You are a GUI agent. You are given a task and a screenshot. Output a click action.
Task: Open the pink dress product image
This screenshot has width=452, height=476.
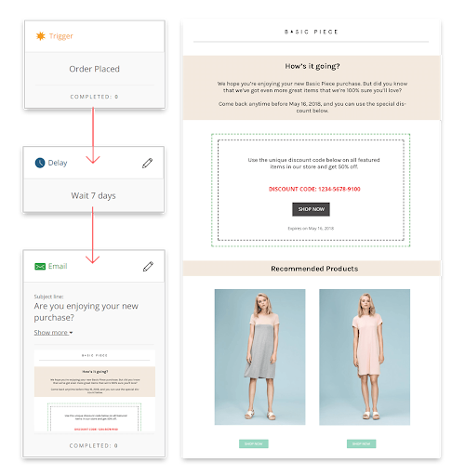tap(365, 357)
